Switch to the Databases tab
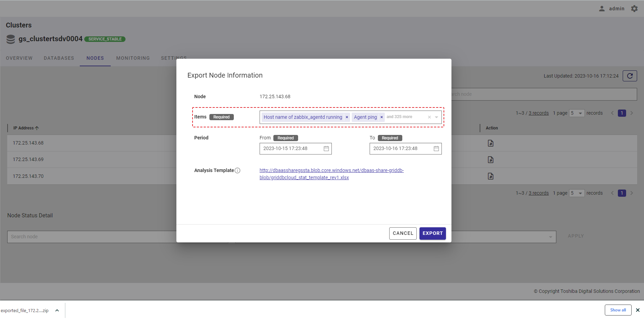The image size is (644, 320). (x=59, y=58)
